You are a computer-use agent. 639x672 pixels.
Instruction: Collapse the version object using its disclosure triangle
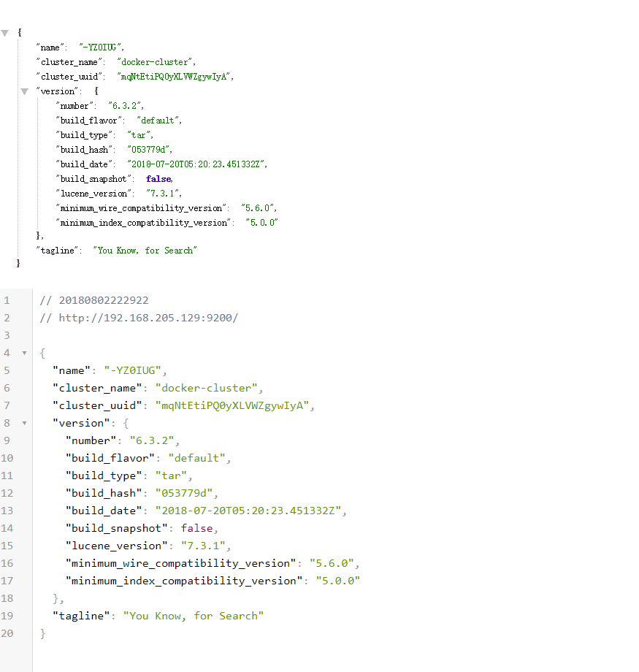[24, 91]
